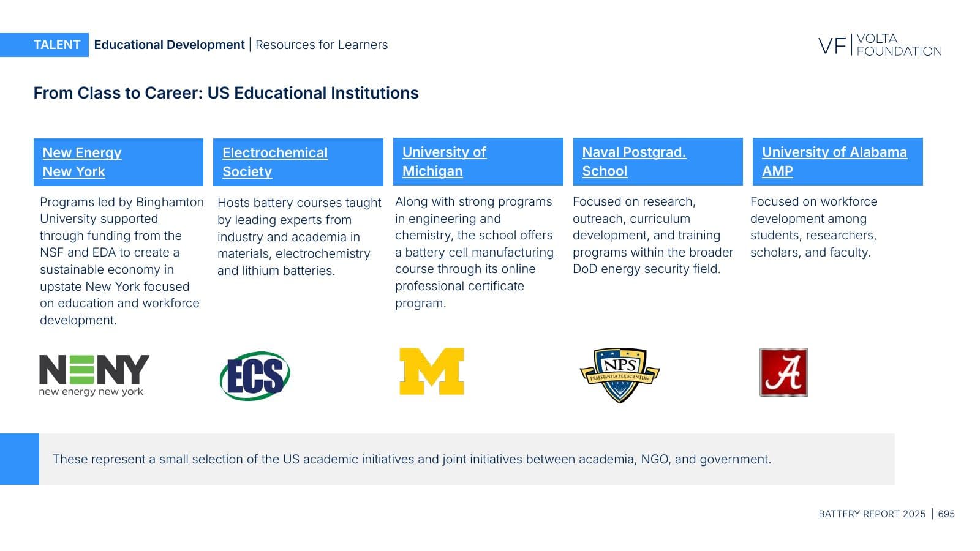The height and width of the screenshot is (551, 980).
Task: Click the blue accent block beside footnote
Action: pos(20,459)
